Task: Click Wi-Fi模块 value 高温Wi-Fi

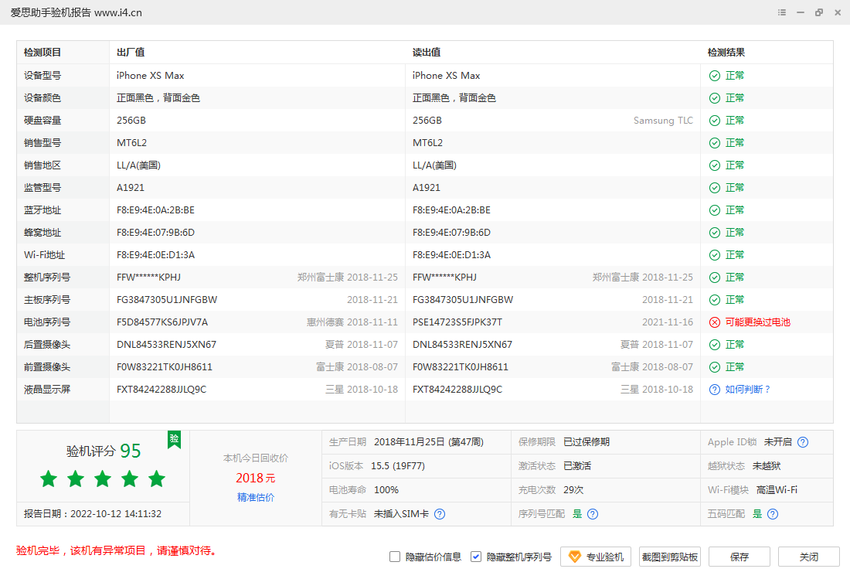Action: 777,490
